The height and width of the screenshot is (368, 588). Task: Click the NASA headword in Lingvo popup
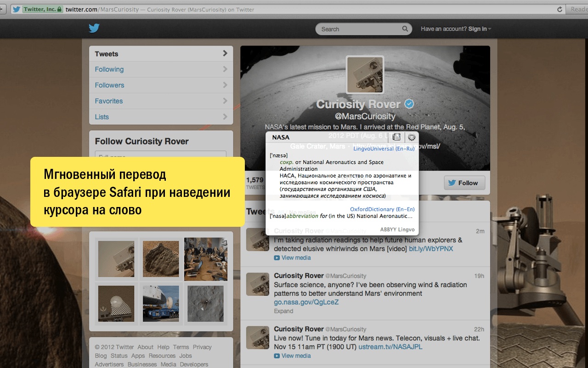(281, 137)
